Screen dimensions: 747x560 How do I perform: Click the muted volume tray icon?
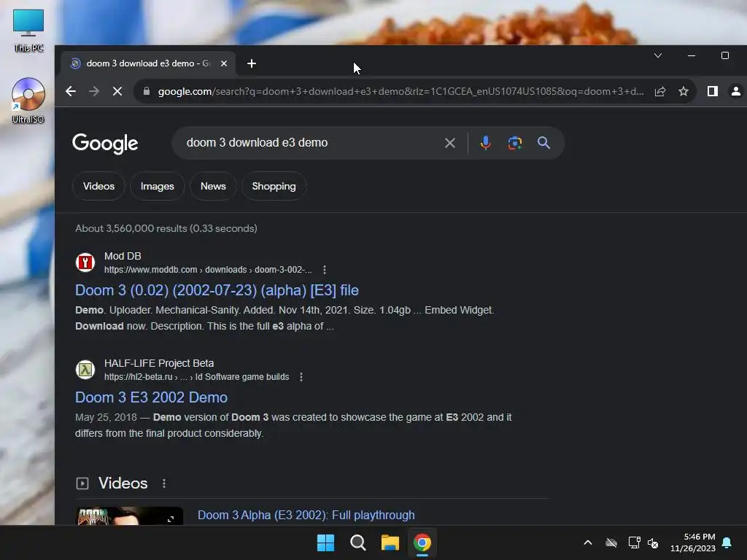653,542
